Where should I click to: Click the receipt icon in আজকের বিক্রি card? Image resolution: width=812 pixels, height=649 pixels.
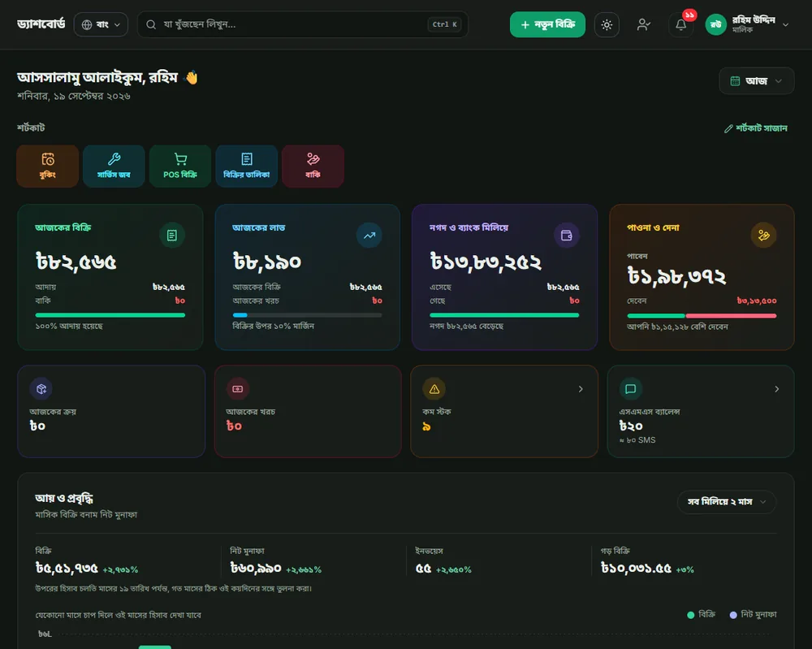[x=172, y=236]
